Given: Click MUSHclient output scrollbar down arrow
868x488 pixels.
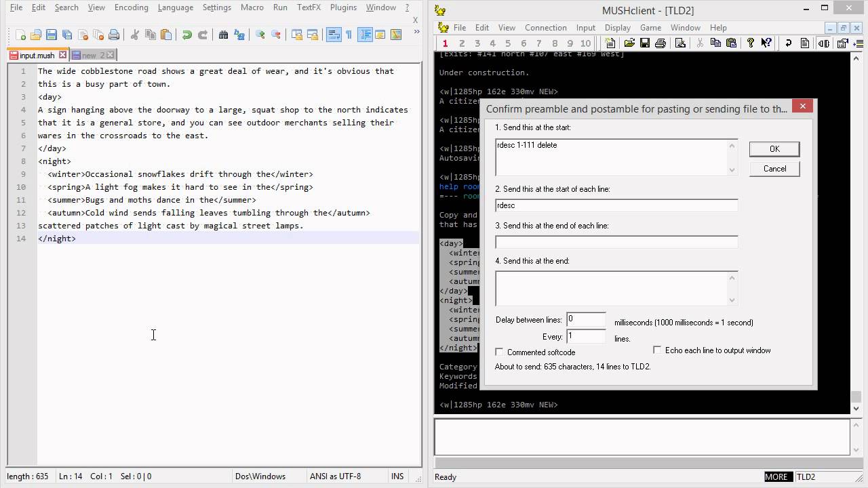Looking at the screenshot, I should [x=856, y=408].
